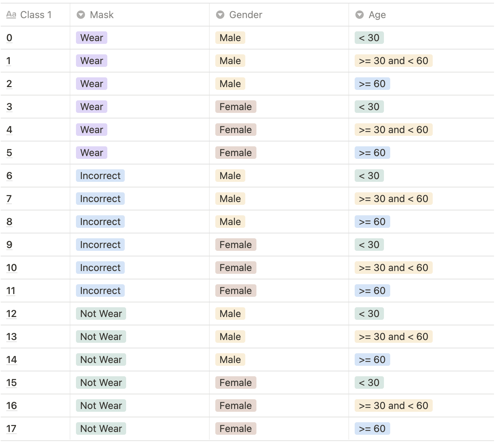Image resolution: width=501 pixels, height=448 pixels.
Task: Open the Gender column header menu
Action: click(x=245, y=15)
